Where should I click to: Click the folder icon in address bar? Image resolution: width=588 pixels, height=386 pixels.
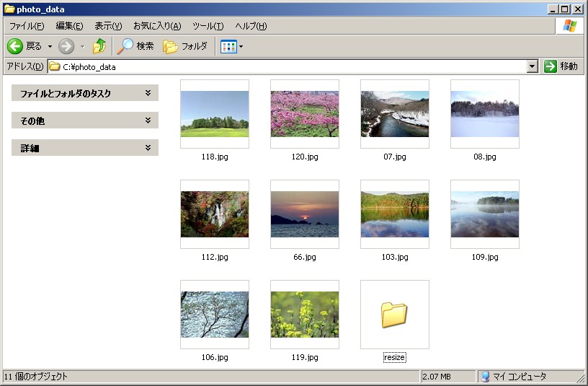pyautogui.click(x=55, y=67)
